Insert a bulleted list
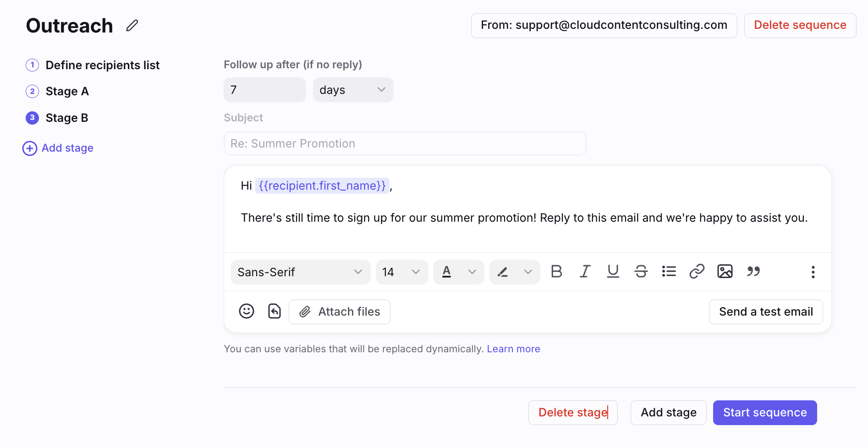Image resolution: width=868 pixels, height=448 pixels. [669, 272]
